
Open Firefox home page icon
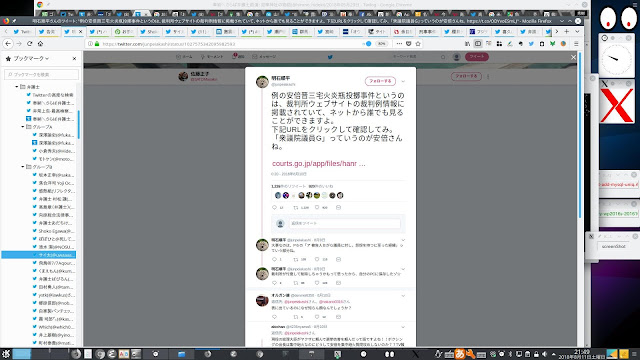(x=40, y=44)
